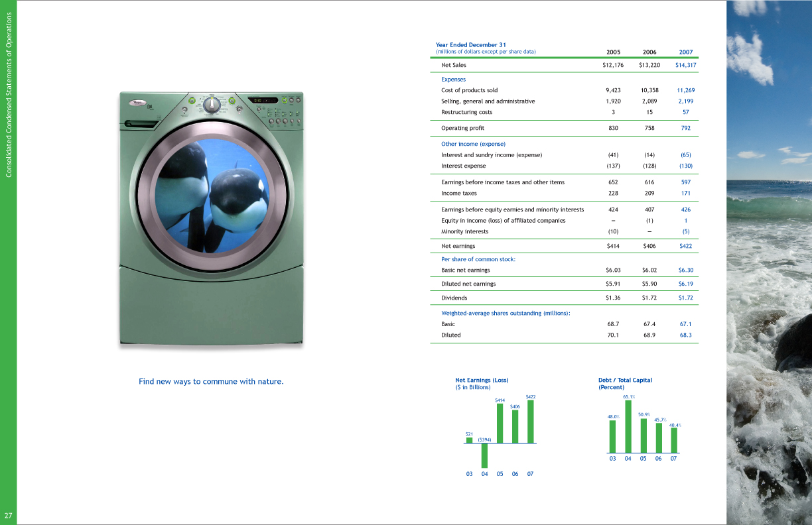Click the 65.1% bar label
This screenshot has width=812, height=525.
[629, 397]
